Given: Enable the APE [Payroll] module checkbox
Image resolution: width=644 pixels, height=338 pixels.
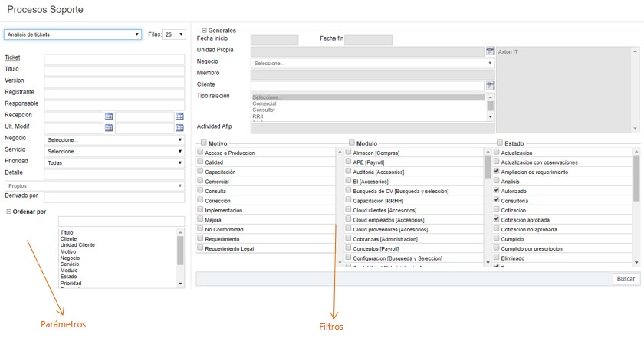Looking at the screenshot, I should point(349,162).
